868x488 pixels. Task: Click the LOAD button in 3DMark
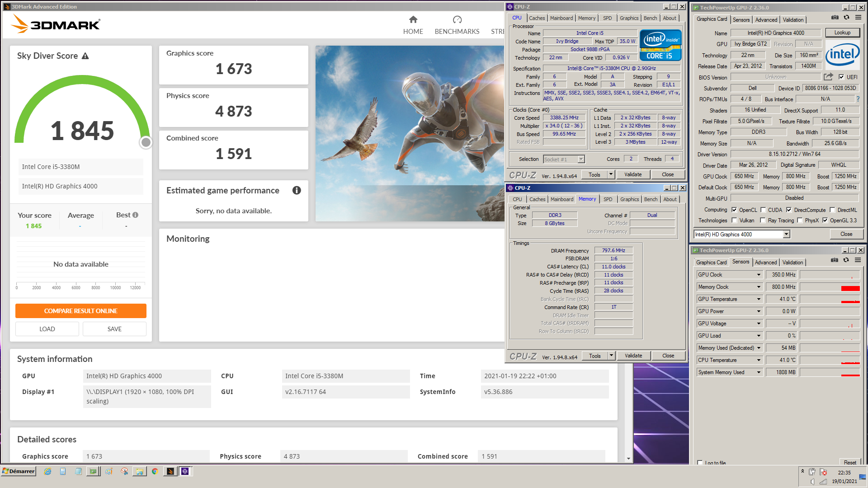47,329
